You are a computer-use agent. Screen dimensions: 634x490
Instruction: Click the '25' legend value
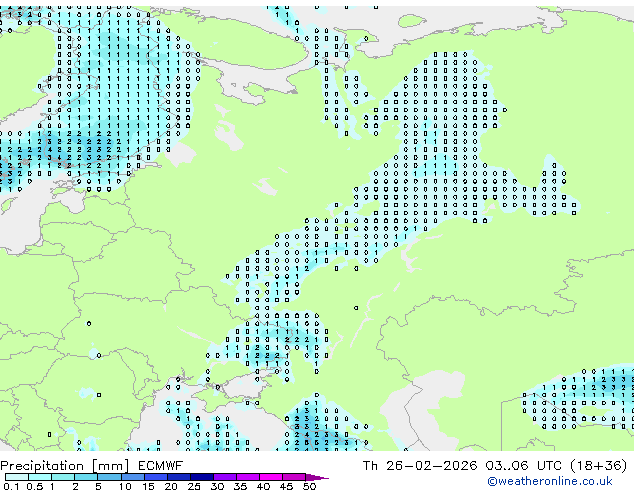tap(194, 486)
